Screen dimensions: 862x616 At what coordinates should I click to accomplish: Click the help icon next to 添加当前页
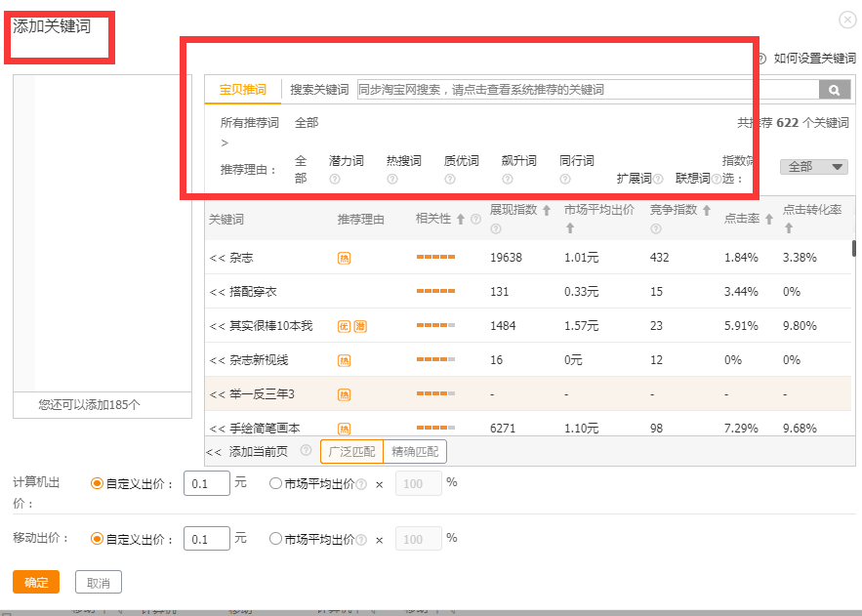click(306, 451)
